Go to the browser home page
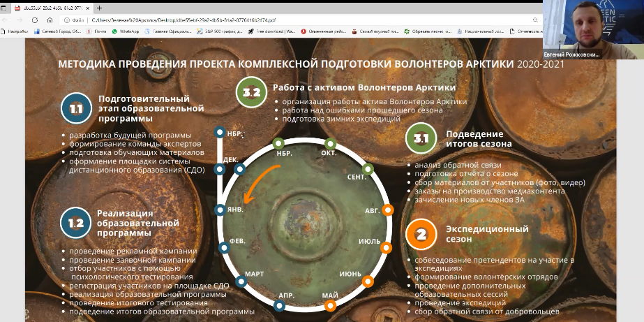 pos(50,20)
